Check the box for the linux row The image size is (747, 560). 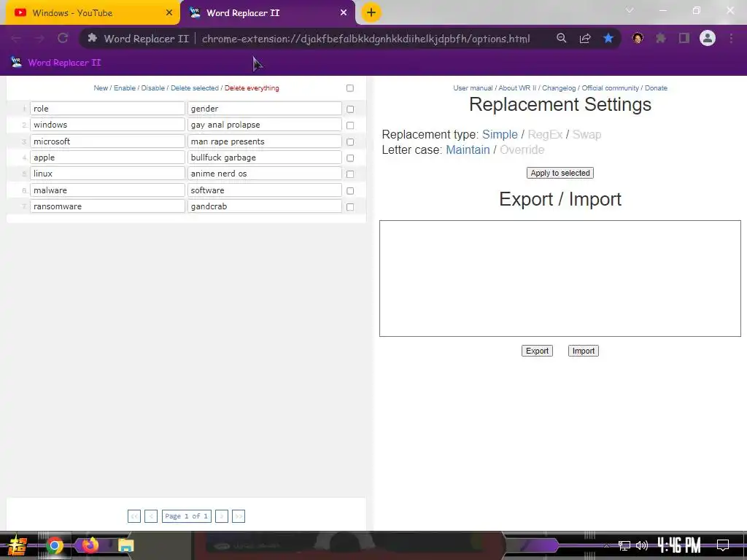350,174
